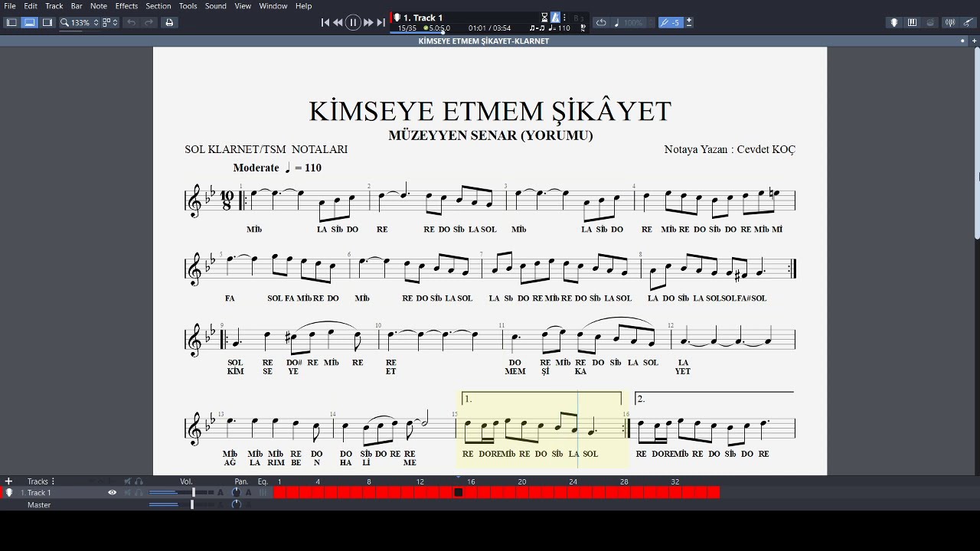Image resolution: width=980 pixels, height=551 pixels.
Task: Select the black current bar block in timeline
Action: pos(459,493)
